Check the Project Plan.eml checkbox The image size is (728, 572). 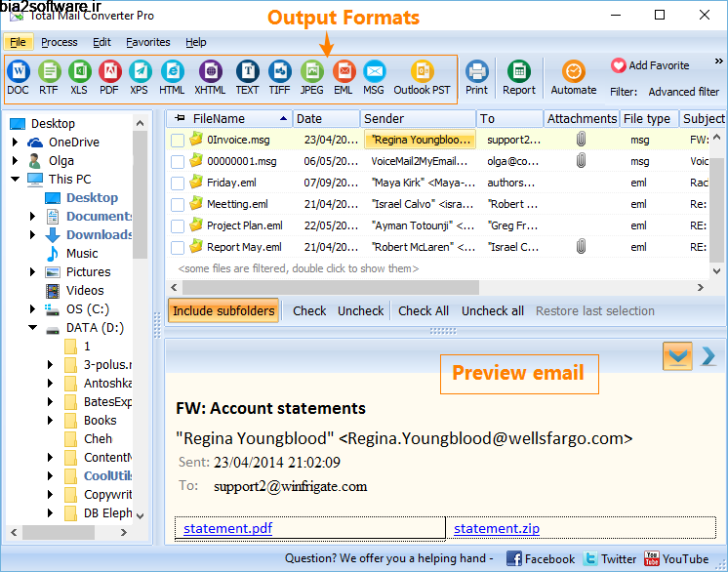pyautogui.click(x=178, y=226)
